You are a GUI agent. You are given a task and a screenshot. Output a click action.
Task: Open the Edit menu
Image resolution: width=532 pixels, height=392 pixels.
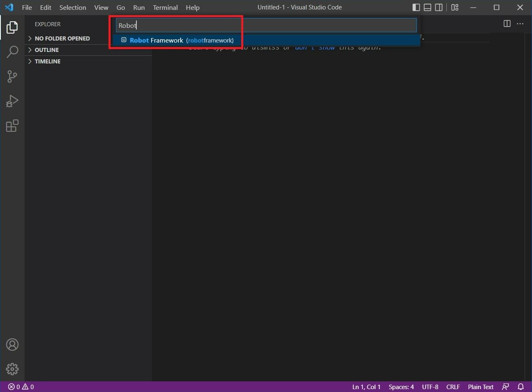coord(45,7)
